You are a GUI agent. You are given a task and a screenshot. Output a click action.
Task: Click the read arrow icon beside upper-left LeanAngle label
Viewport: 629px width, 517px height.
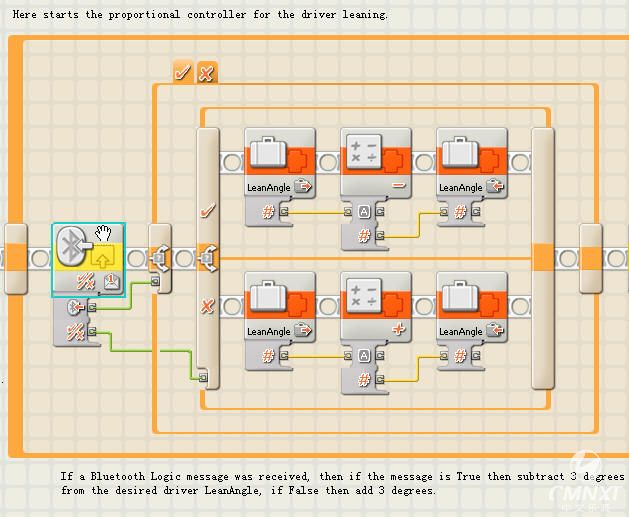click(x=303, y=187)
